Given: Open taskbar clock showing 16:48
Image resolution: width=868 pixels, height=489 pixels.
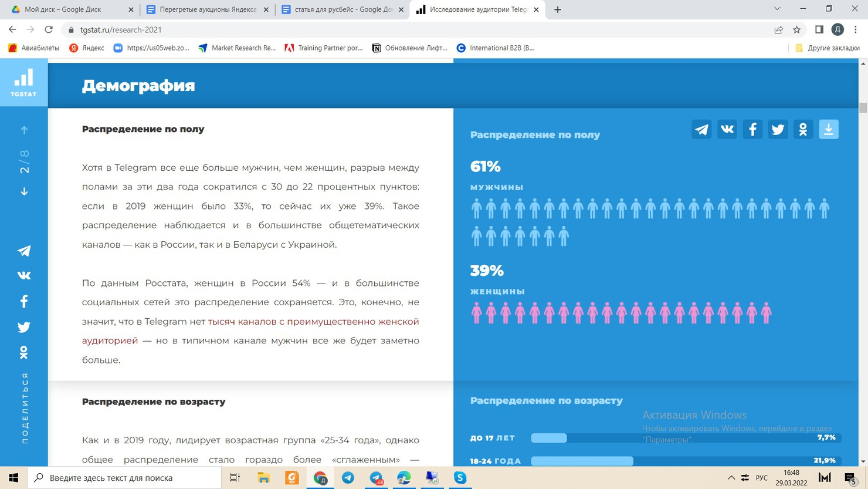Looking at the screenshot, I should click(x=791, y=478).
